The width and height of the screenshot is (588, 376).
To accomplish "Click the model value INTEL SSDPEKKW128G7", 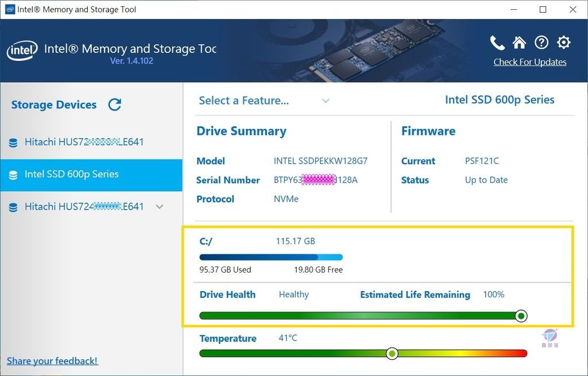I will click(x=320, y=161).
